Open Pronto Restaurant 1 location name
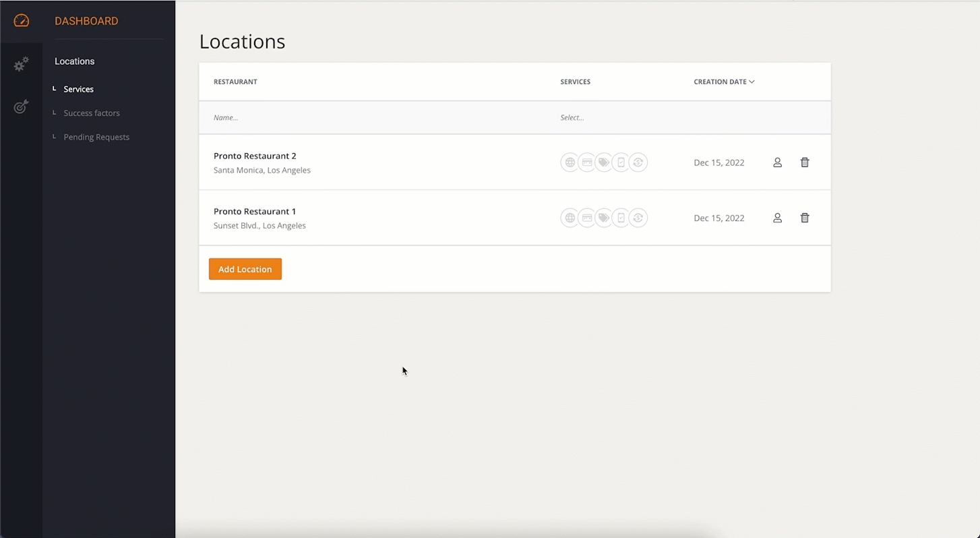This screenshot has height=538, width=980. click(x=255, y=211)
